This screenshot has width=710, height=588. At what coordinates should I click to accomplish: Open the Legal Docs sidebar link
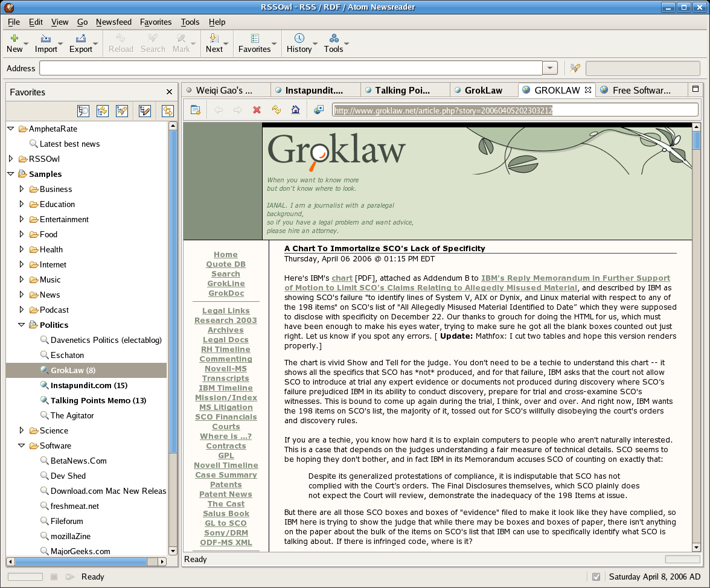click(226, 340)
